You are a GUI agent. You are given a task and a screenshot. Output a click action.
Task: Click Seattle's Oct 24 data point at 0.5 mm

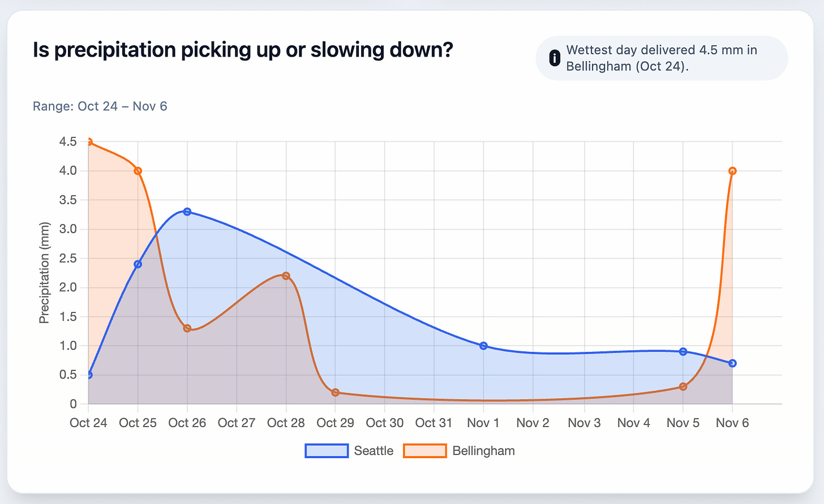point(89,374)
